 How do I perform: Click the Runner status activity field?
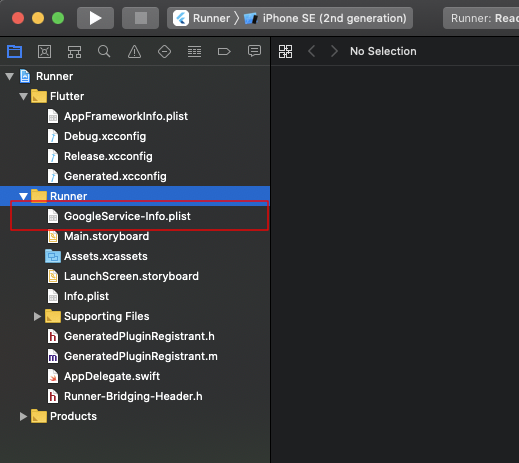[x=481, y=18]
